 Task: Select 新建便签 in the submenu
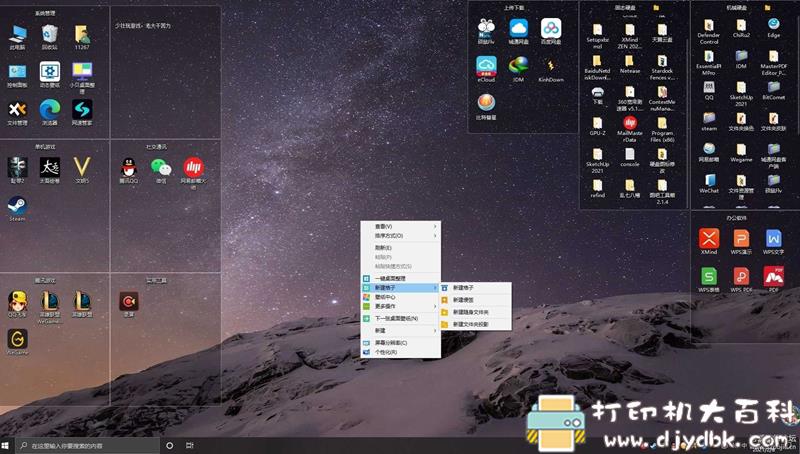[476, 300]
